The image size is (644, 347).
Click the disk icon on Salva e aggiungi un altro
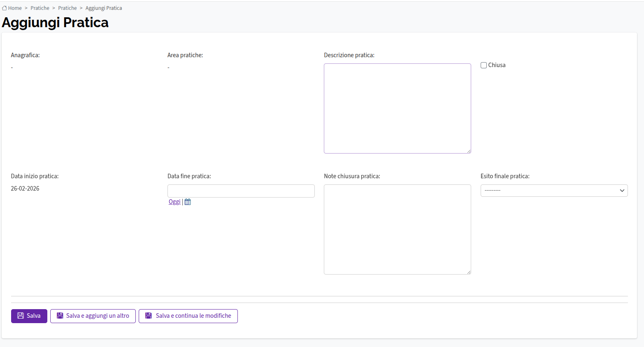click(60, 316)
